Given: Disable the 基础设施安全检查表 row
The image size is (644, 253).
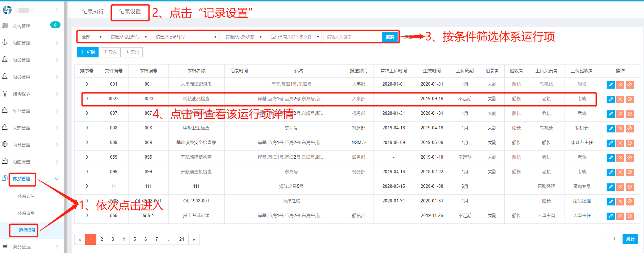Looking at the screenshot, I should (x=629, y=143).
